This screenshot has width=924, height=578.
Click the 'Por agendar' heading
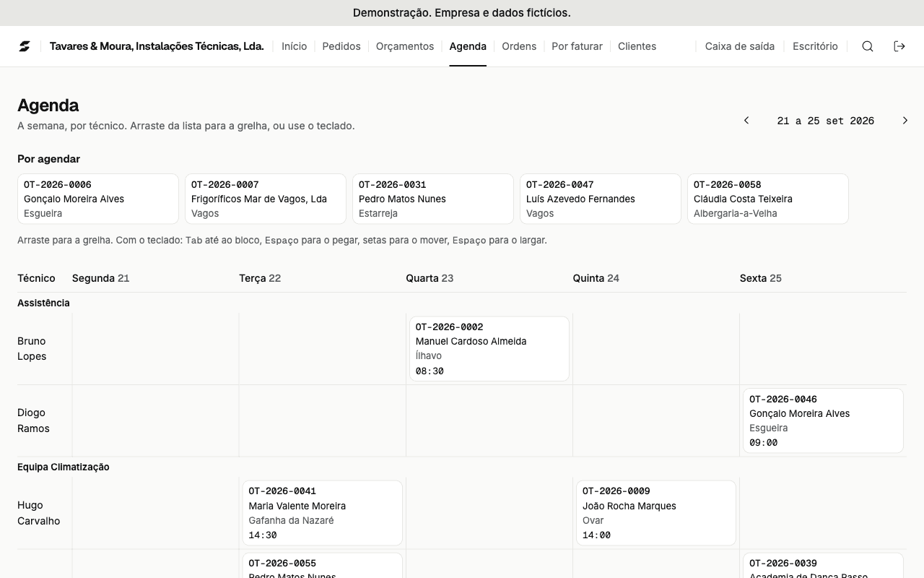(x=48, y=159)
